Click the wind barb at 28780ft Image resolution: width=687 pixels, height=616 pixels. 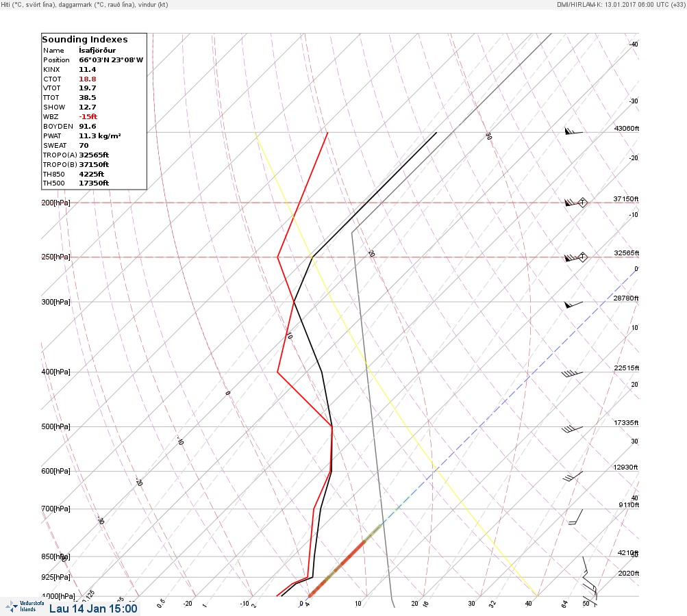tap(574, 305)
